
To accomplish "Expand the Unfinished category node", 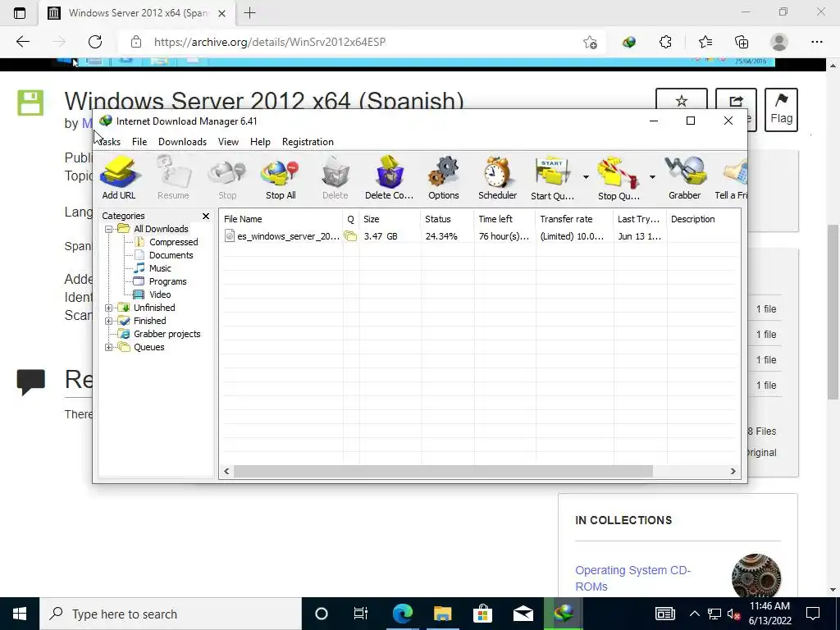I will pos(109,308).
